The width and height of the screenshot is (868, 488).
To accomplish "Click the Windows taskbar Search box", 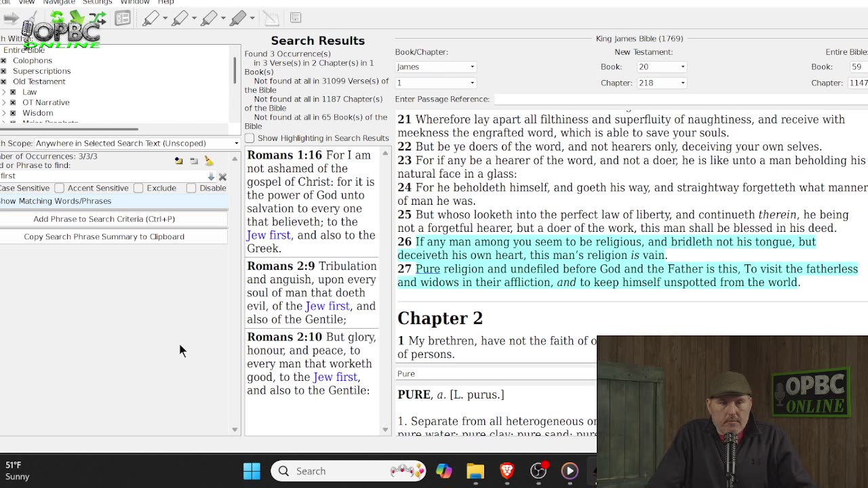I will [x=349, y=471].
